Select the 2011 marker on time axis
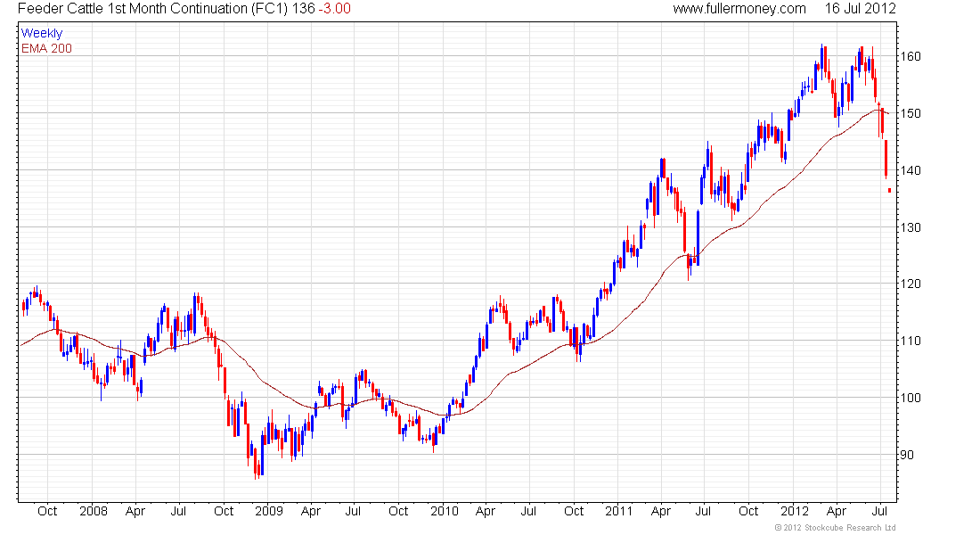 pos(618,511)
